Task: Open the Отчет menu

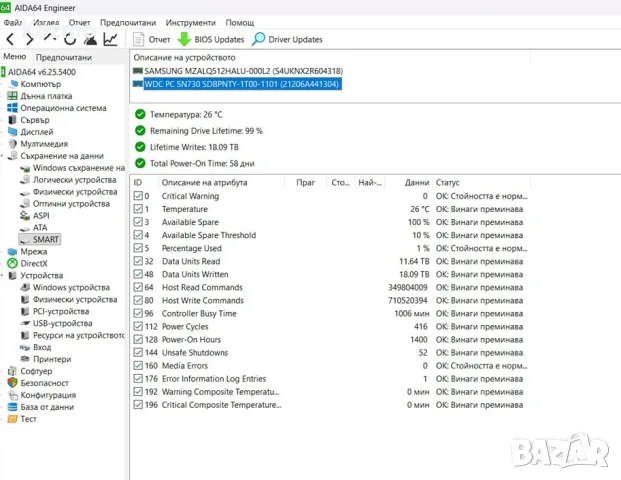Action: pos(79,23)
